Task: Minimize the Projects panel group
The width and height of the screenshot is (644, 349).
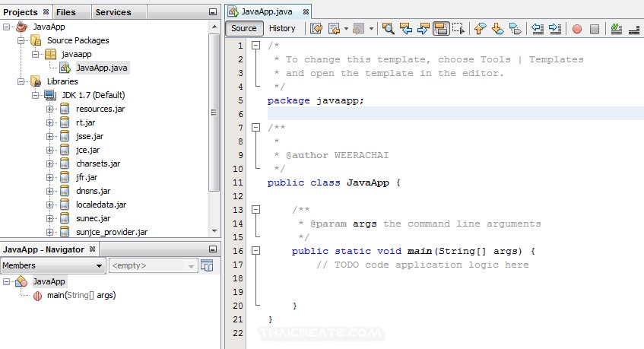Action: pos(213,12)
